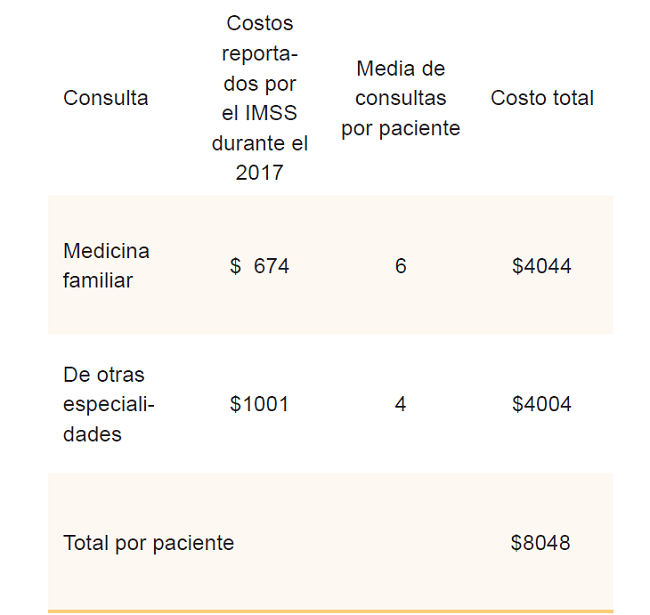The height and width of the screenshot is (615, 650).
Task: Click the year "2017" in the header
Action: (x=259, y=173)
